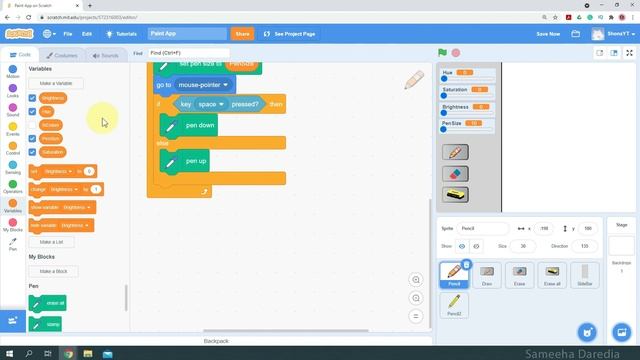Reset code workspace zoom

coord(416,316)
